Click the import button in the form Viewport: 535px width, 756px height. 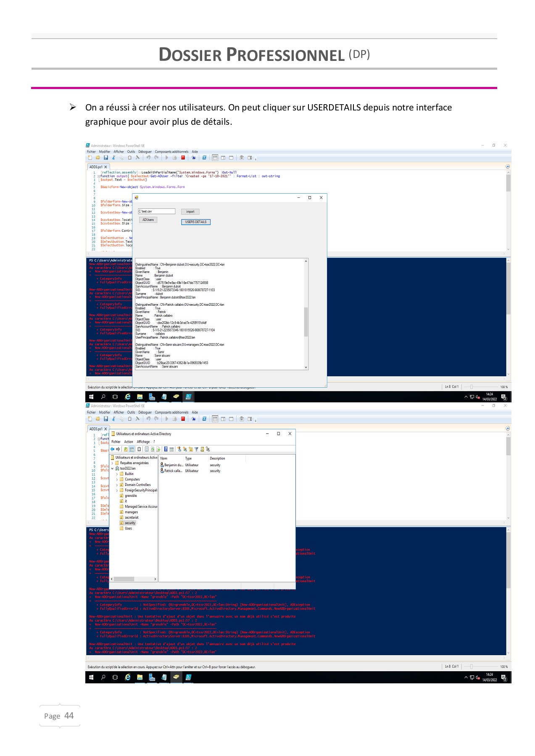tap(190, 212)
